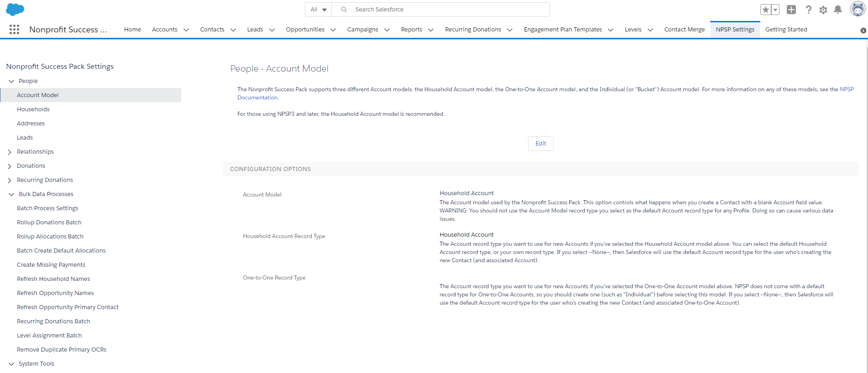This screenshot has height=373, width=868.
Task: Open Create Missing Payments
Action: pyautogui.click(x=51, y=265)
